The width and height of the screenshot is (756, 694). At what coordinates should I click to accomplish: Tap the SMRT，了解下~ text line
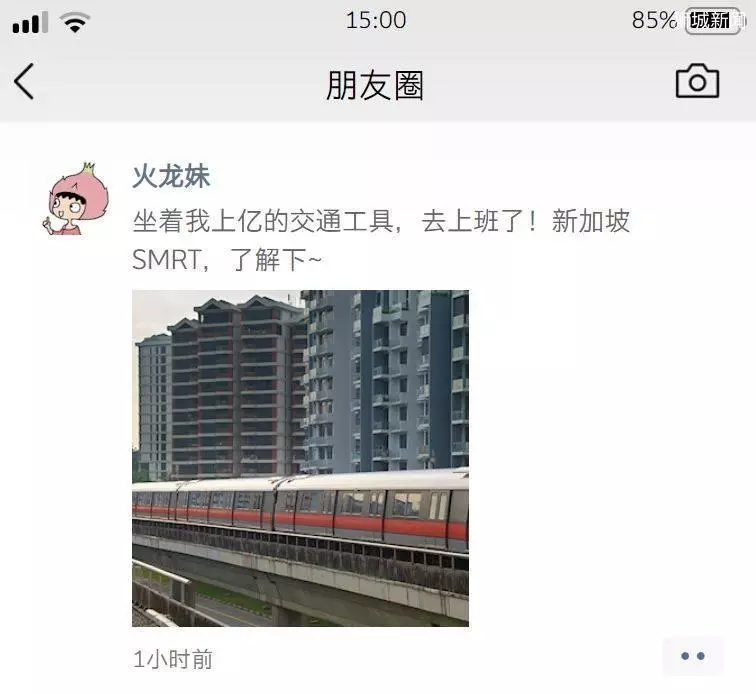click(x=227, y=260)
